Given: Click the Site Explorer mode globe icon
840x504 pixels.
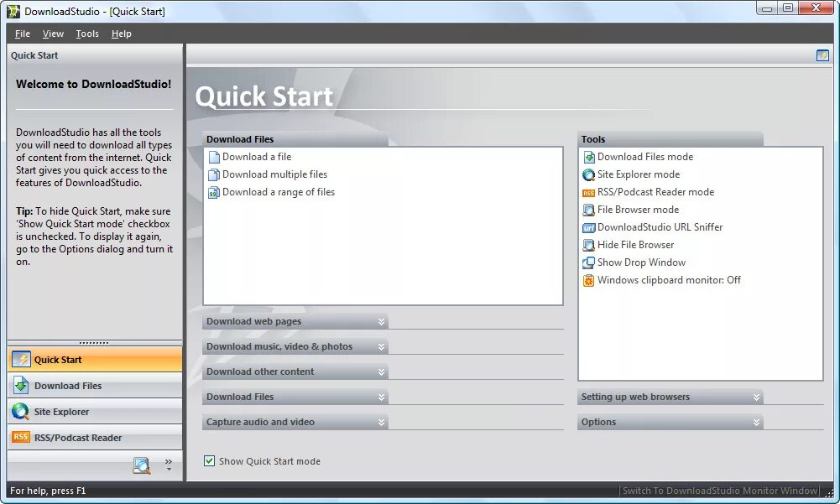Looking at the screenshot, I should point(589,174).
